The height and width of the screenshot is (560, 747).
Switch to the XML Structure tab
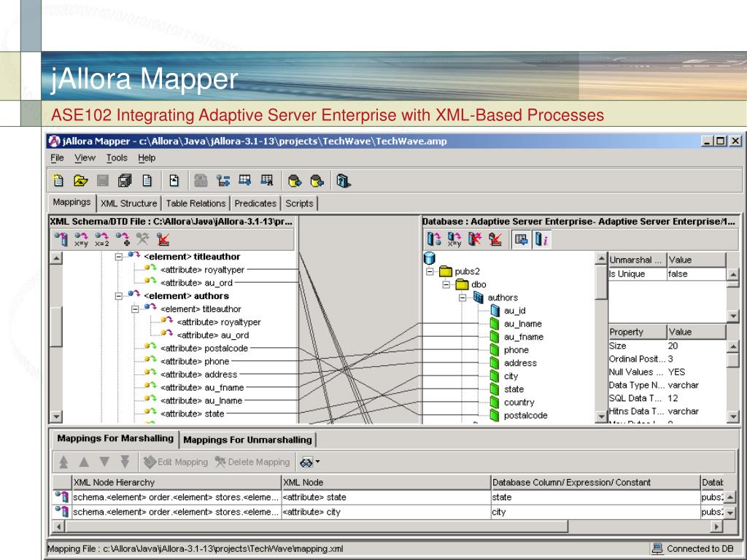[x=128, y=203]
